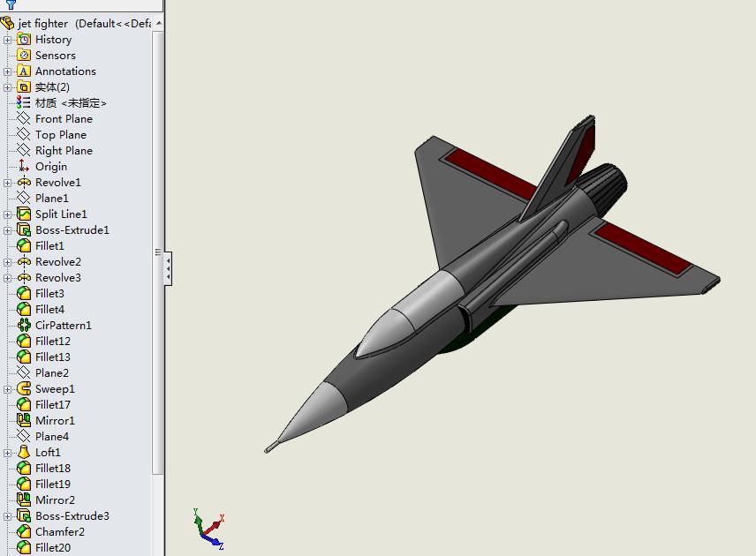Click the XYZ orientation triad
Viewport: 756px width, 556px height.
point(208,529)
